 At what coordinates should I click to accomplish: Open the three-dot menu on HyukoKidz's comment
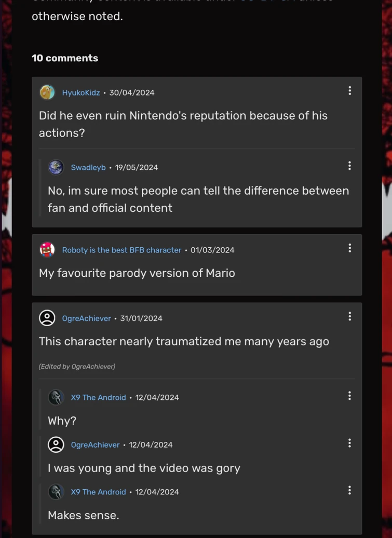click(x=349, y=91)
